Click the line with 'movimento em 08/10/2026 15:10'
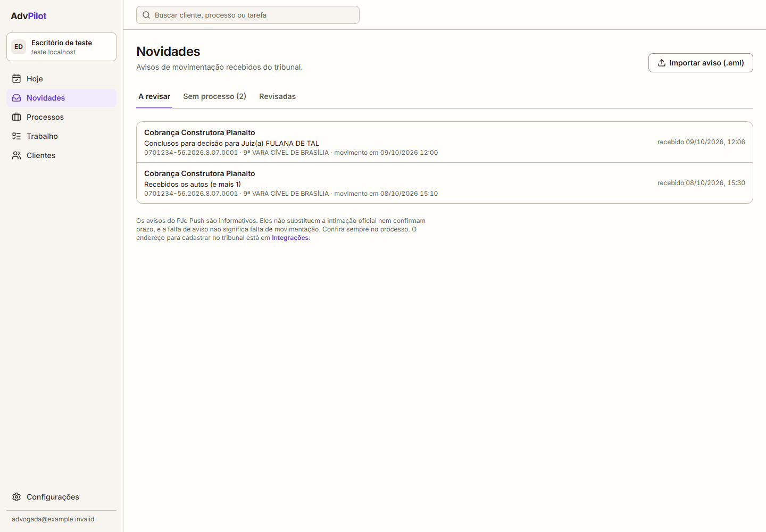Image resolution: width=766 pixels, height=532 pixels. [x=291, y=194]
